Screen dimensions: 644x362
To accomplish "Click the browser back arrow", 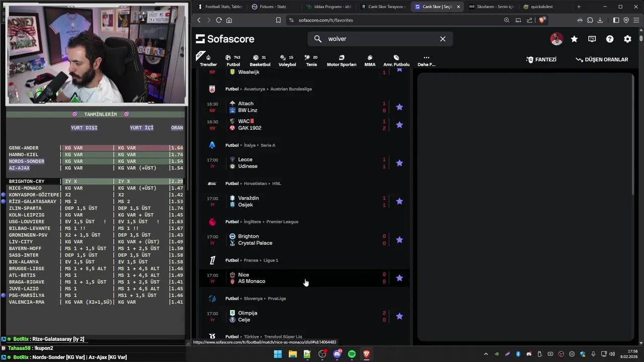I will (199, 20).
